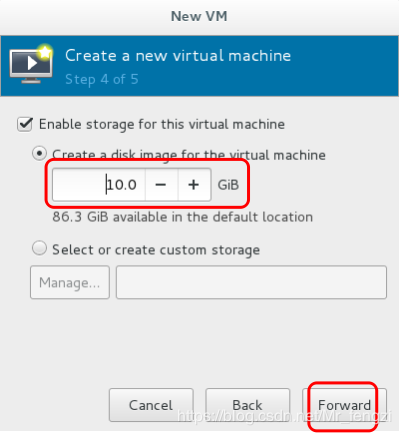The image size is (401, 435).
Task: Click the Create a disk image label text
Action: coord(189,155)
